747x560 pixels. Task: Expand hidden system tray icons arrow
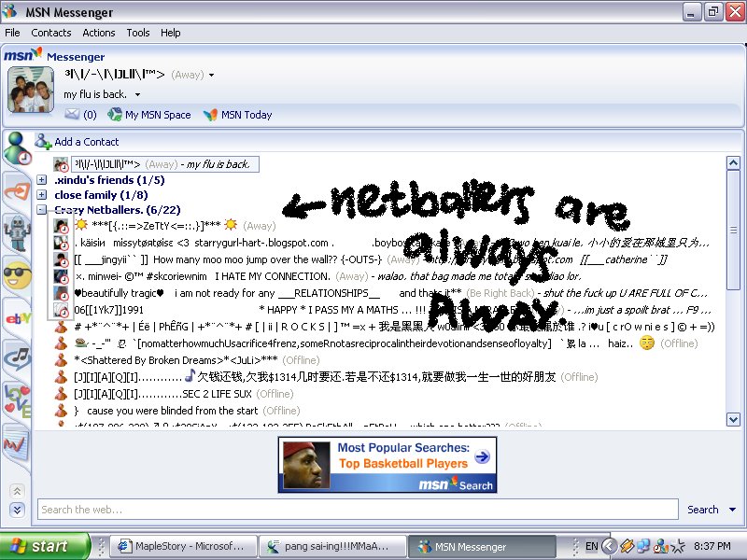(609, 546)
